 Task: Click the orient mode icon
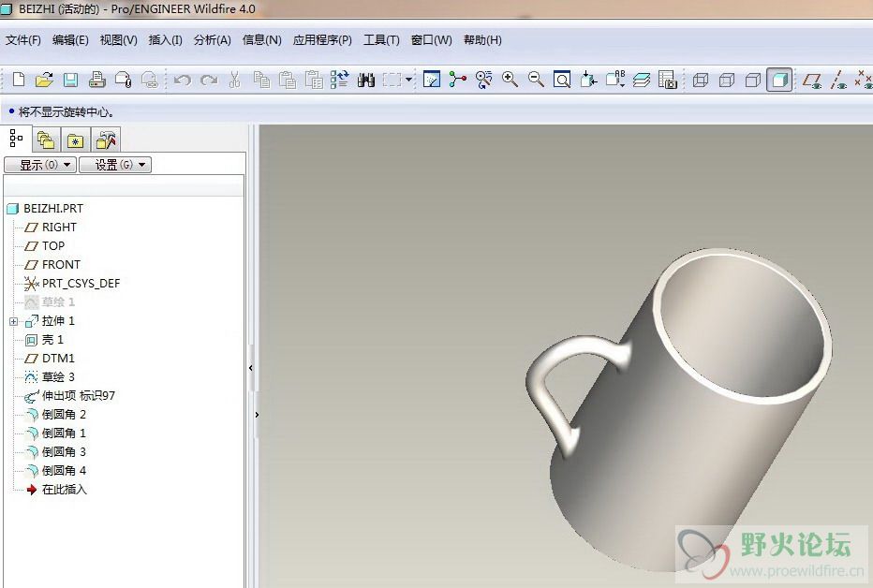484,80
